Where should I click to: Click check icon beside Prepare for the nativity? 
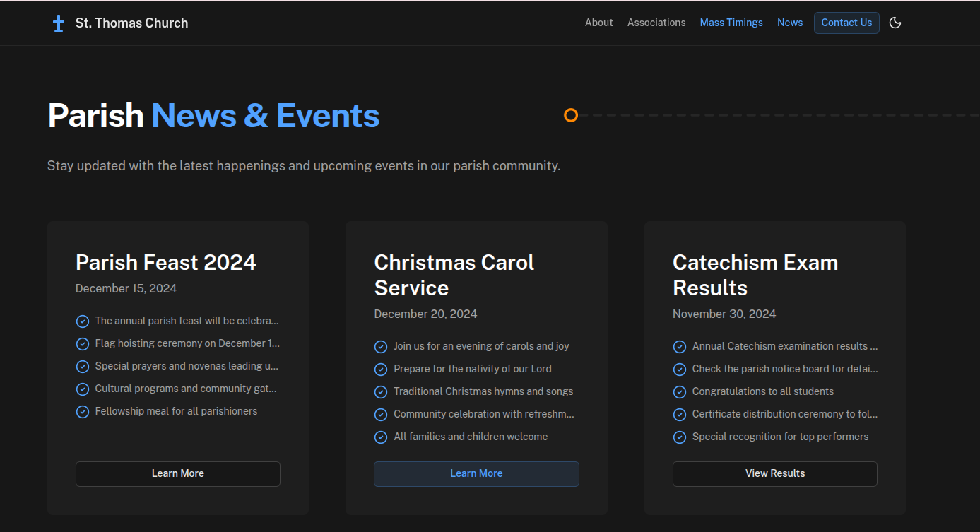[x=381, y=369]
